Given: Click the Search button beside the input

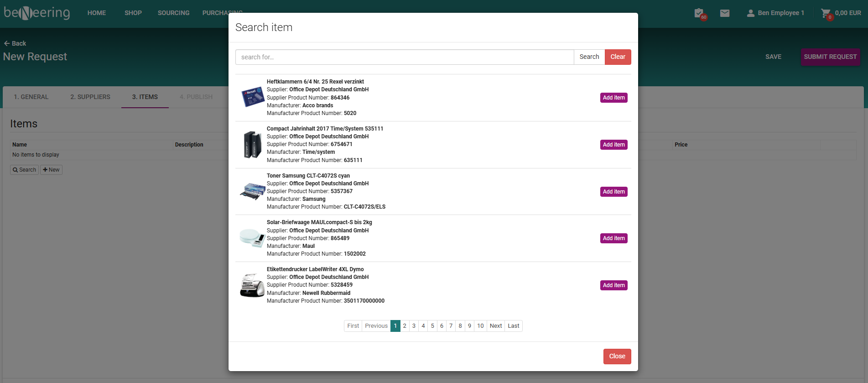Looking at the screenshot, I should click(x=589, y=57).
